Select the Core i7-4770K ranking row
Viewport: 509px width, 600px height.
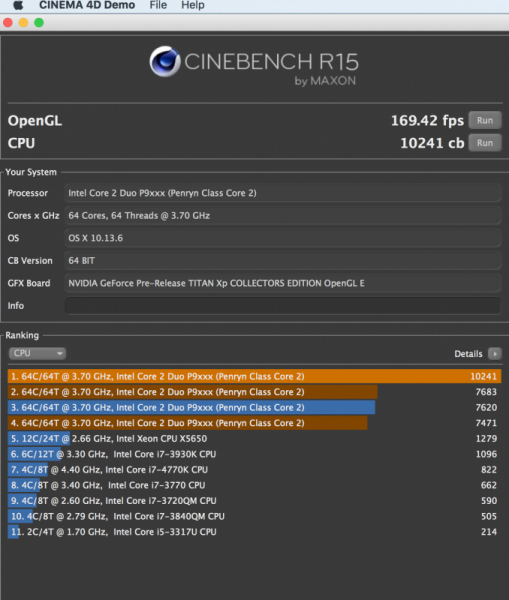pos(254,470)
